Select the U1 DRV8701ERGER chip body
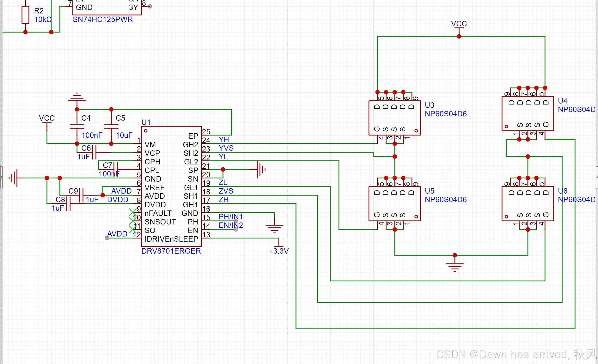The height and width of the screenshot is (364, 598). click(171, 186)
